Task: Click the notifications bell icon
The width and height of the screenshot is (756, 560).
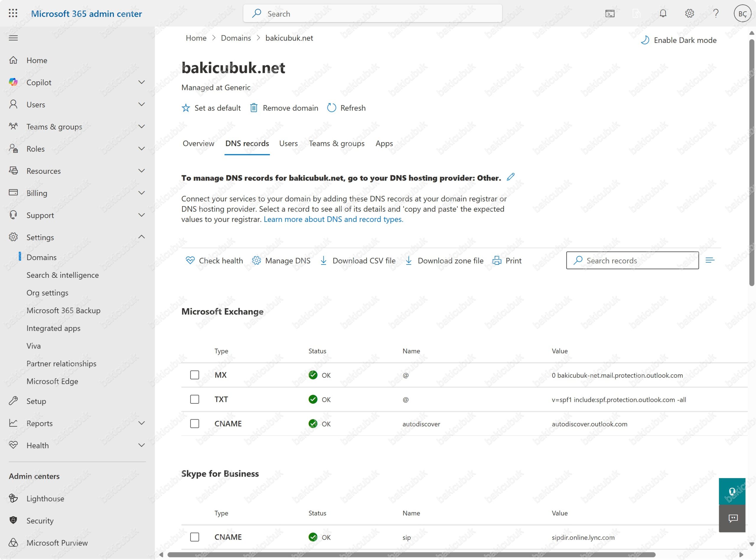Action: pos(663,14)
